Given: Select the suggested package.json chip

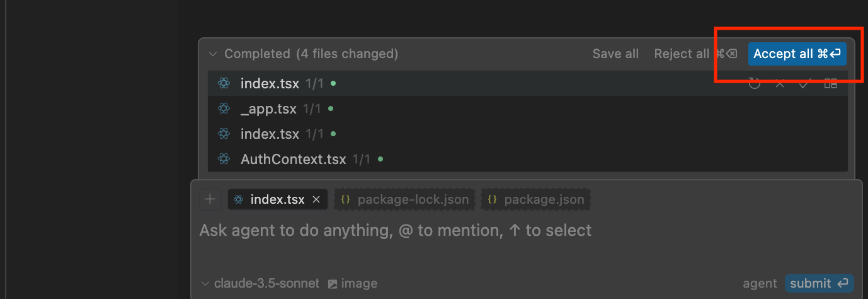Looking at the screenshot, I should [537, 199].
